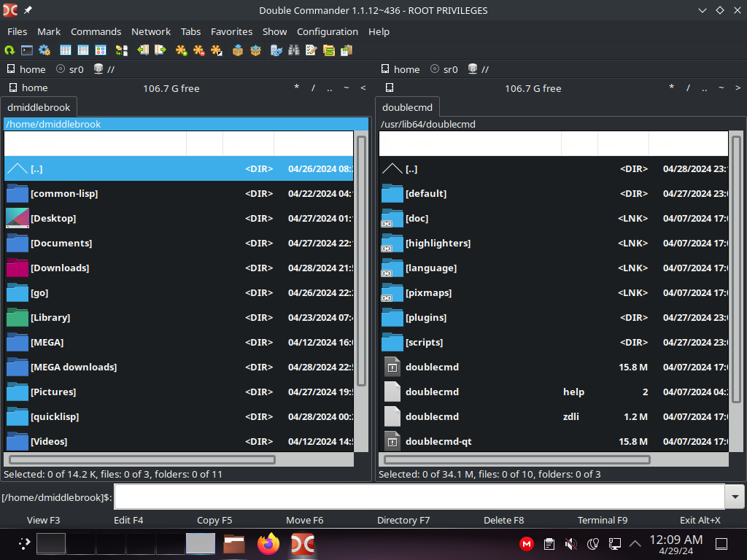
Task: Click the View F3 button
Action: click(43, 520)
